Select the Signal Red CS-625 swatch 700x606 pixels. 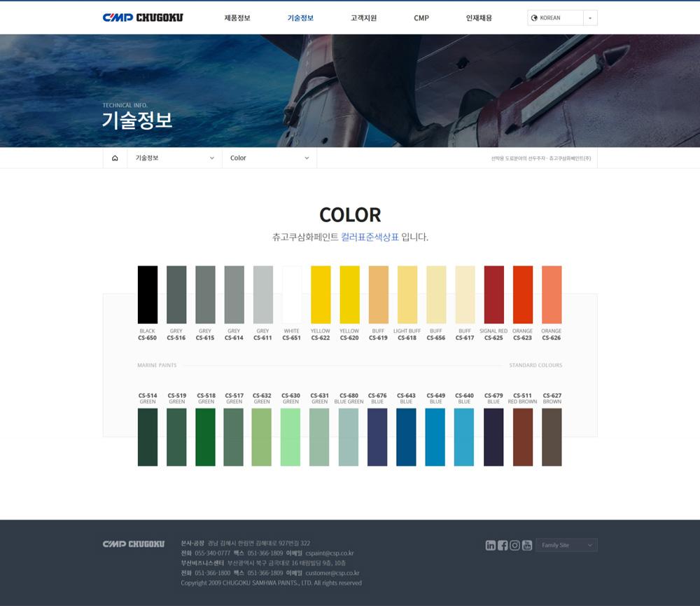pos(493,294)
